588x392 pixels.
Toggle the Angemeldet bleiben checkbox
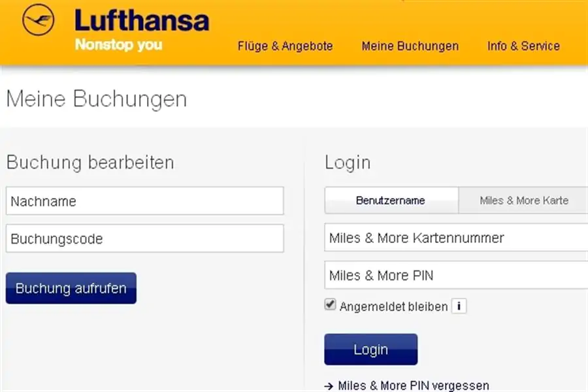(x=331, y=305)
